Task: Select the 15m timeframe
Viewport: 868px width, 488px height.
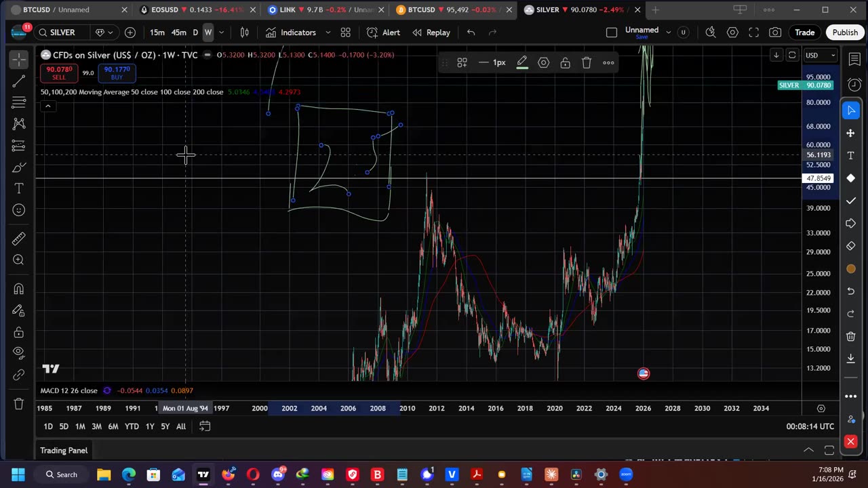Action: pyautogui.click(x=157, y=33)
